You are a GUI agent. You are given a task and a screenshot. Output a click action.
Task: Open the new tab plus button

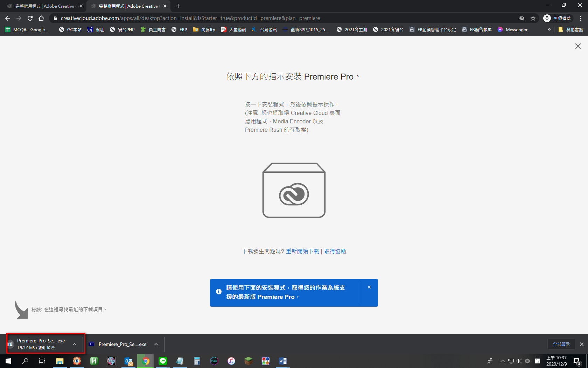click(x=178, y=6)
